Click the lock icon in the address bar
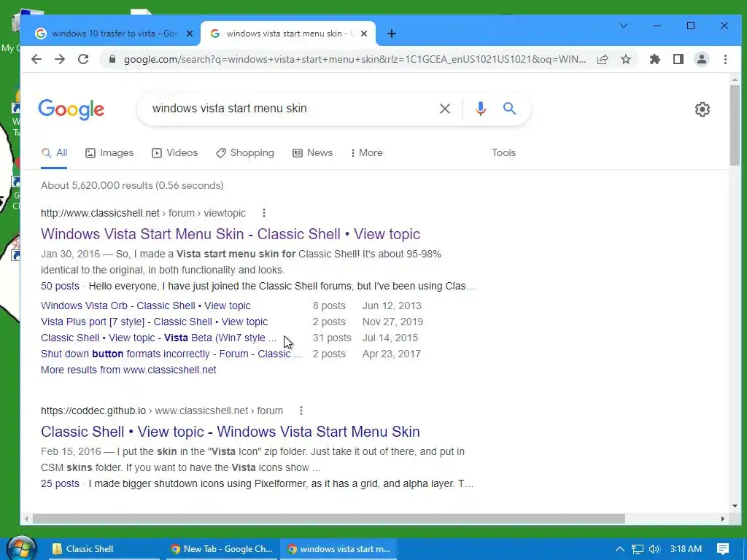Viewport: 747px width, 560px height. pos(112,59)
